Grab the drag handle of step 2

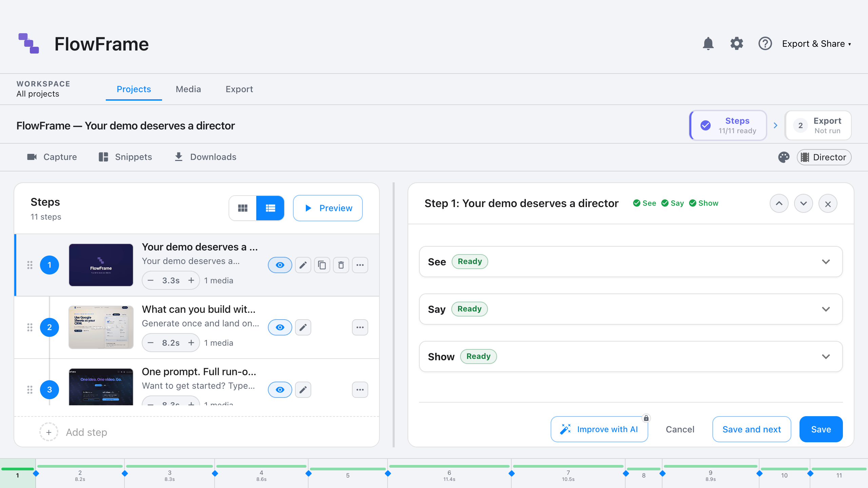(x=30, y=327)
